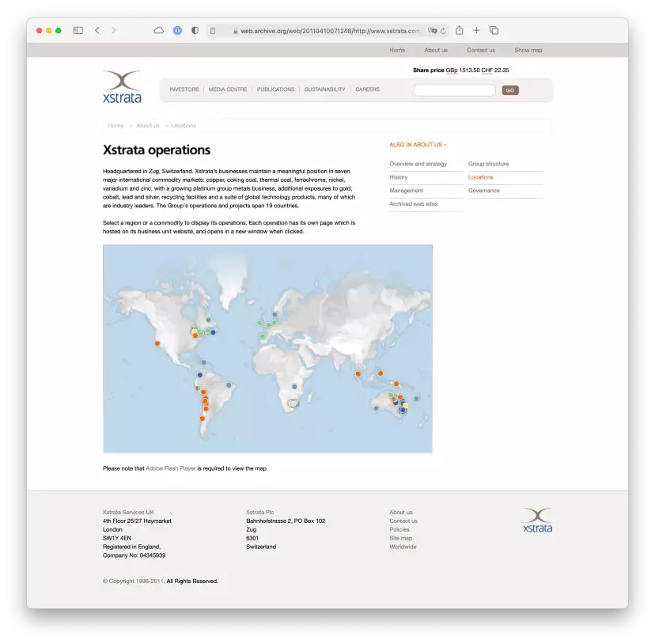Click the privacy shield icon
This screenshot has width=655, height=644.
tap(195, 31)
